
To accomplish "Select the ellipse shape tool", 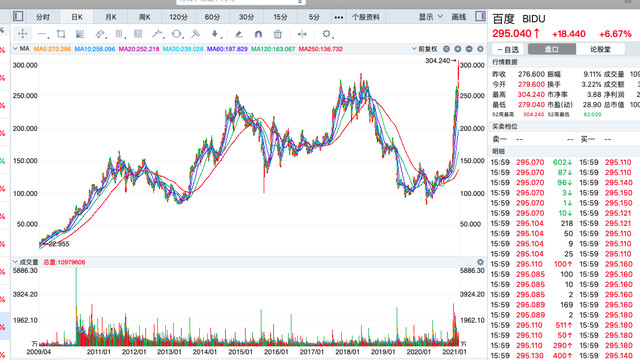I will 176,34.
